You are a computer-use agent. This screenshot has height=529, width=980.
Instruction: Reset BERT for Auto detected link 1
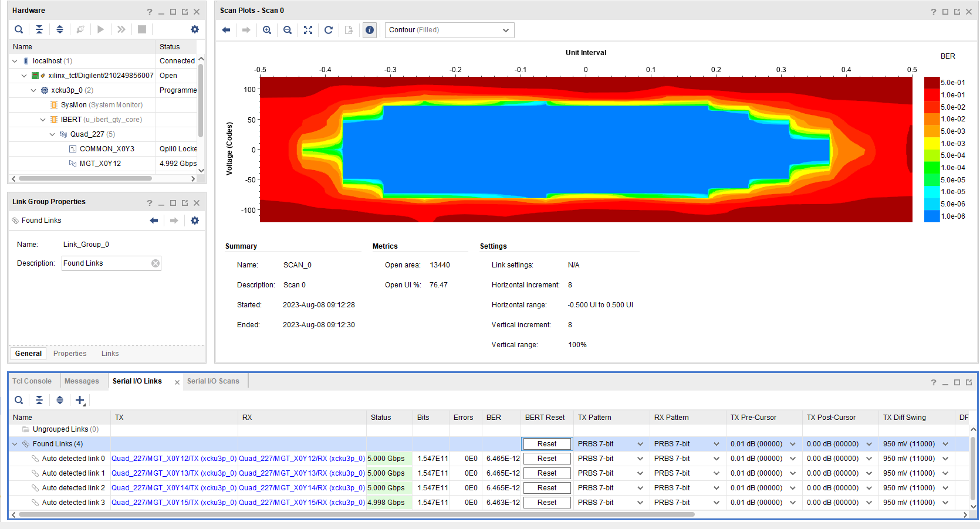pyautogui.click(x=547, y=473)
